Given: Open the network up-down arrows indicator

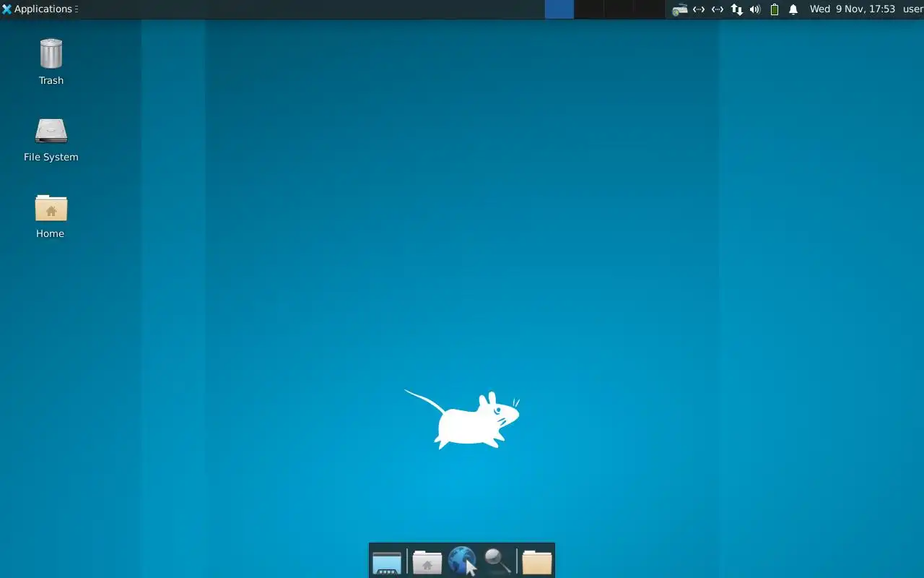Looking at the screenshot, I should click(x=736, y=9).
